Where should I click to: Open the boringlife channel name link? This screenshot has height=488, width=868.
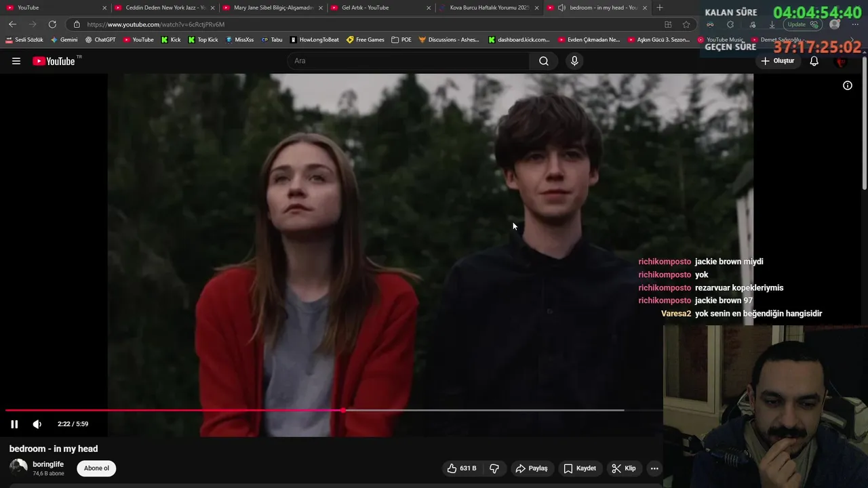point(48,464)
